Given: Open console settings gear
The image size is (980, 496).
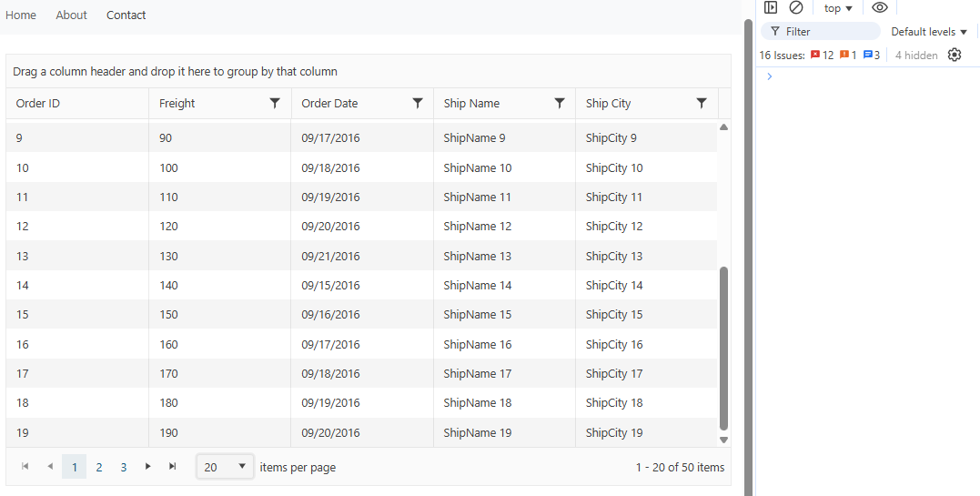Looking at the screenshot, I should (x=954, y=56).
